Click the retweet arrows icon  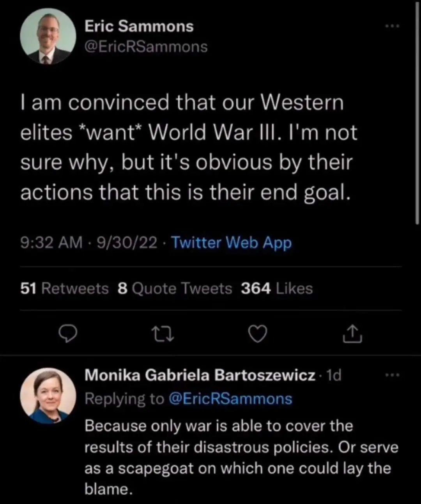point(162,334)
